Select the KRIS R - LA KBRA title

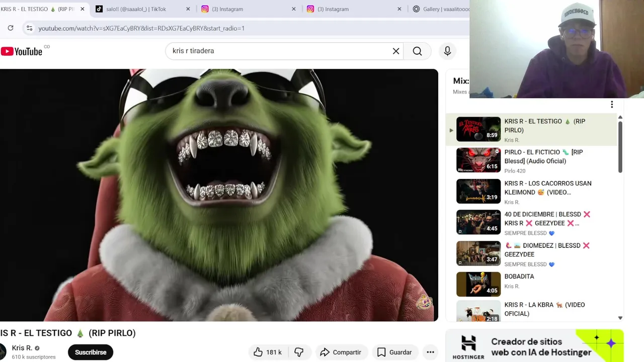coord(544,309)
